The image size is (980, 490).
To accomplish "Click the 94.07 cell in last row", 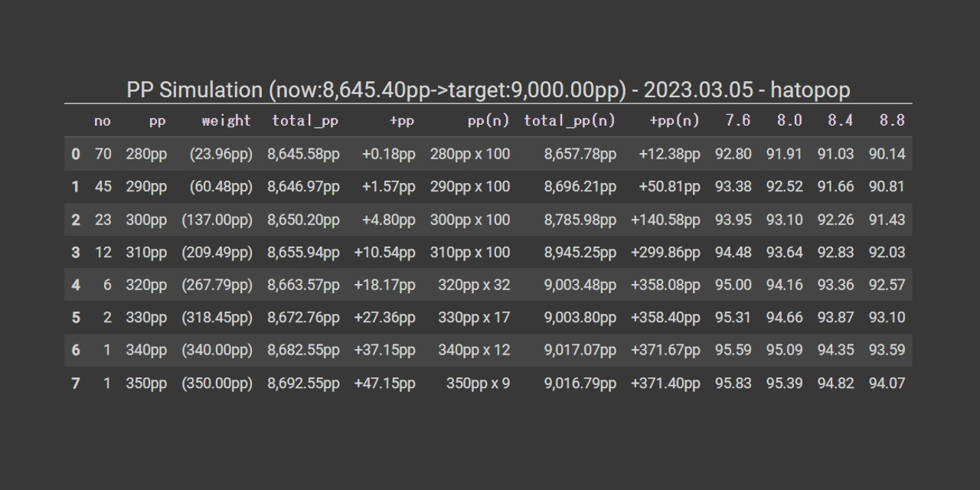I will click(887, 384).
